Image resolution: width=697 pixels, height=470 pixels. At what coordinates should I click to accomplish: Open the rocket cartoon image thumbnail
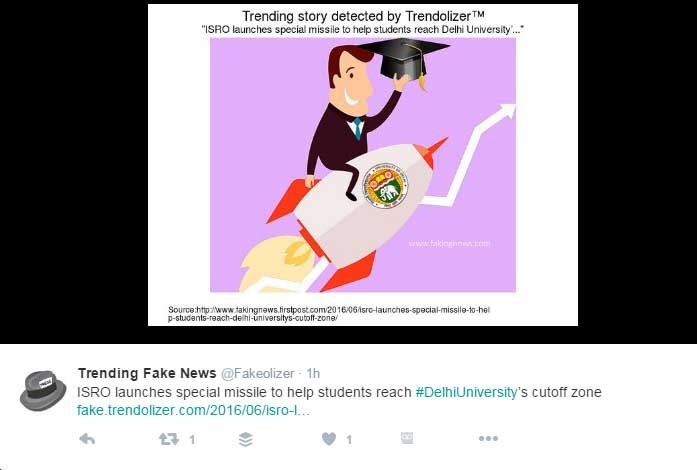click(363, 165)
